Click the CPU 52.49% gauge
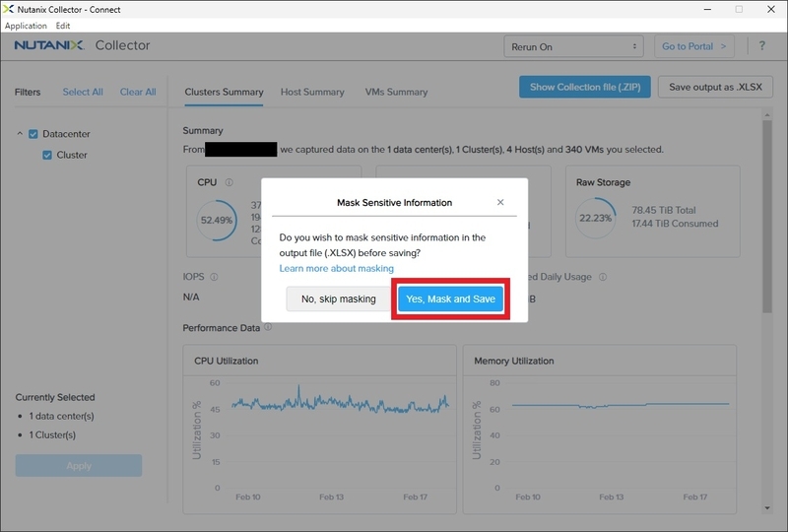 pyautogui.click(x=217, y=221)
